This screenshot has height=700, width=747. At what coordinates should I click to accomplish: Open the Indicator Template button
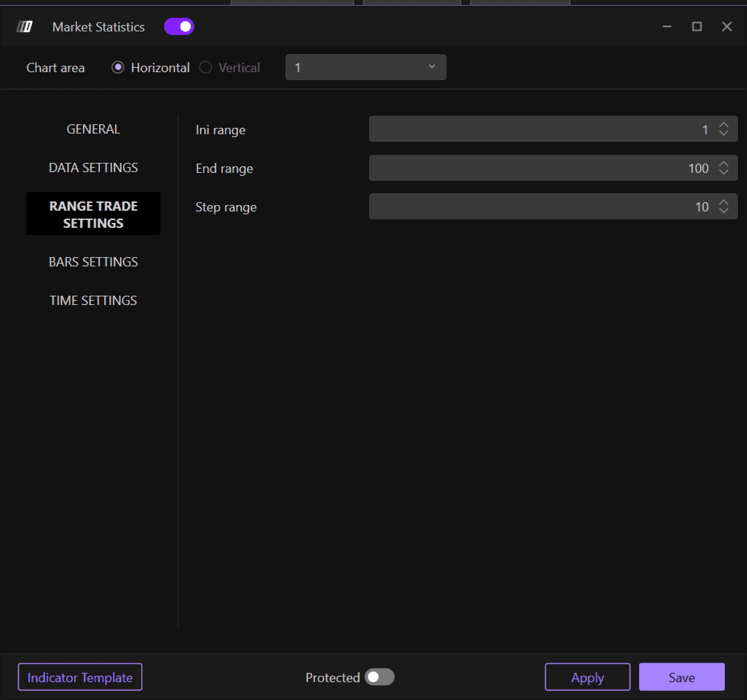(x=80, y=677)
